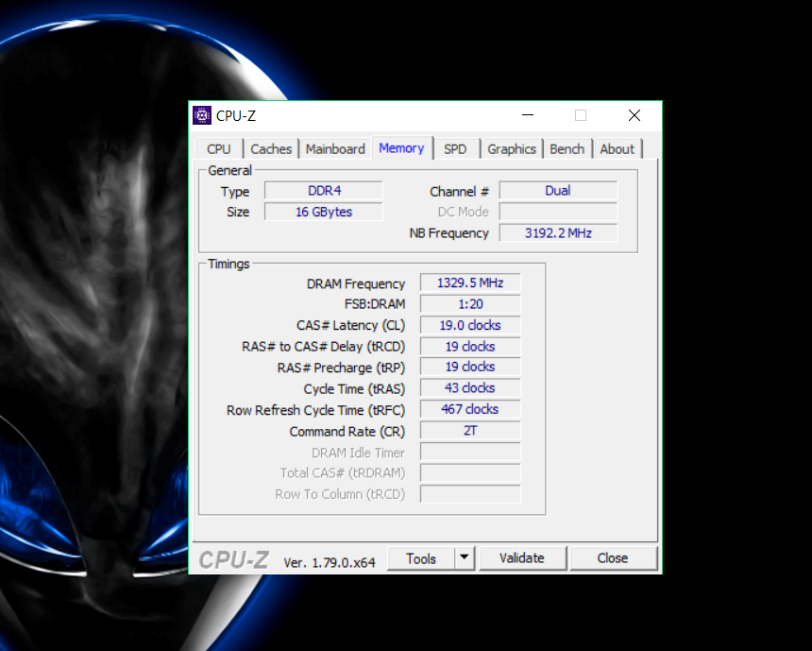Go to the SPD tab

455,149
